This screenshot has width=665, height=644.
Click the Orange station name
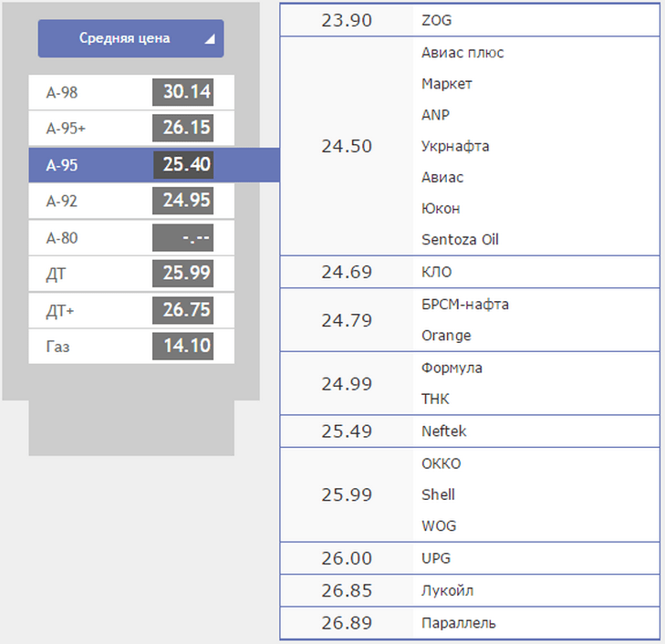click(x=446, y=336)
